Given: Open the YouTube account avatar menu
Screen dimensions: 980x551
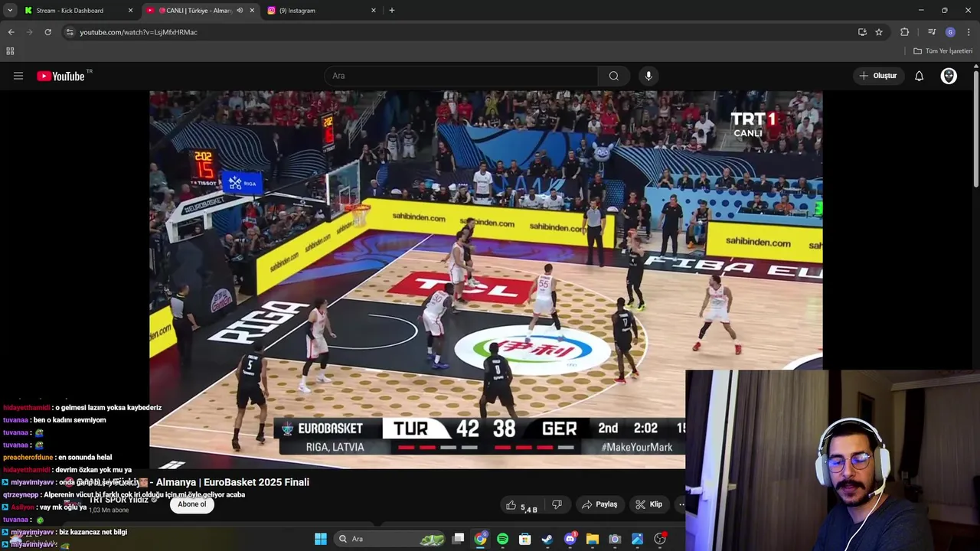Looking at the screenshot, I should point(949,76).
